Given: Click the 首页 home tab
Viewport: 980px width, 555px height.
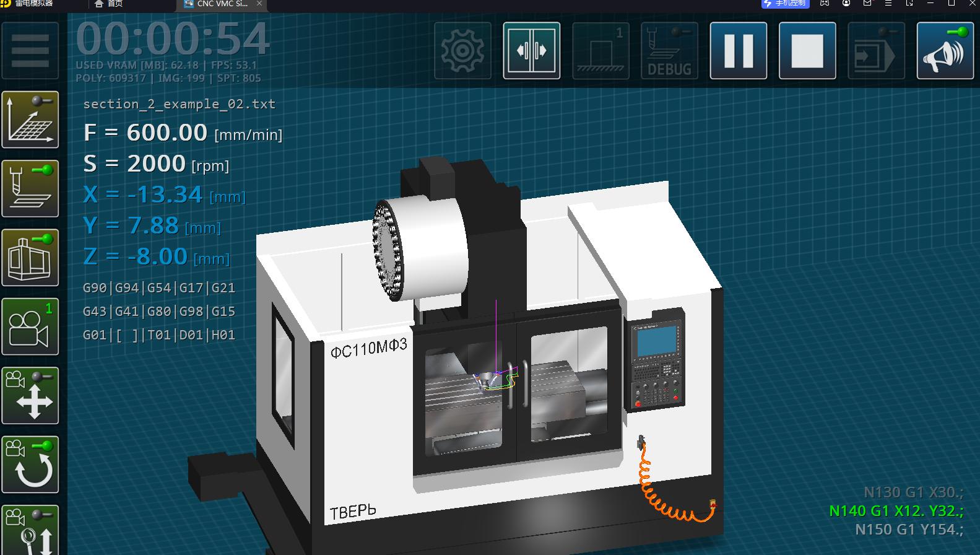Looking at the screenshot, I should click(x=109, y=4).
